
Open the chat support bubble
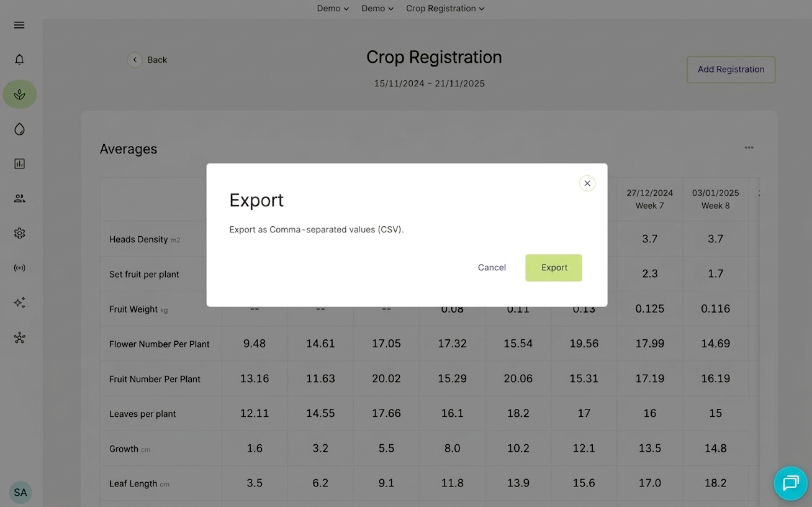pyautogui.click(x=790, y=483)
